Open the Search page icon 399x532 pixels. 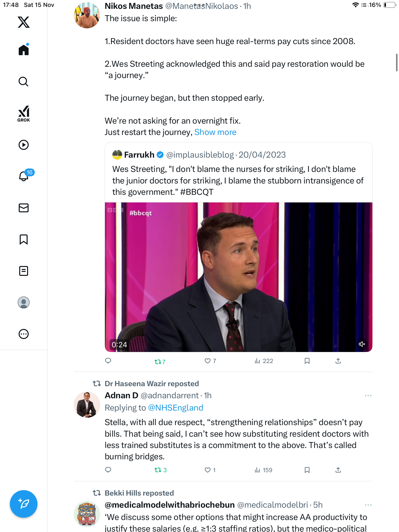click(24, 82)
